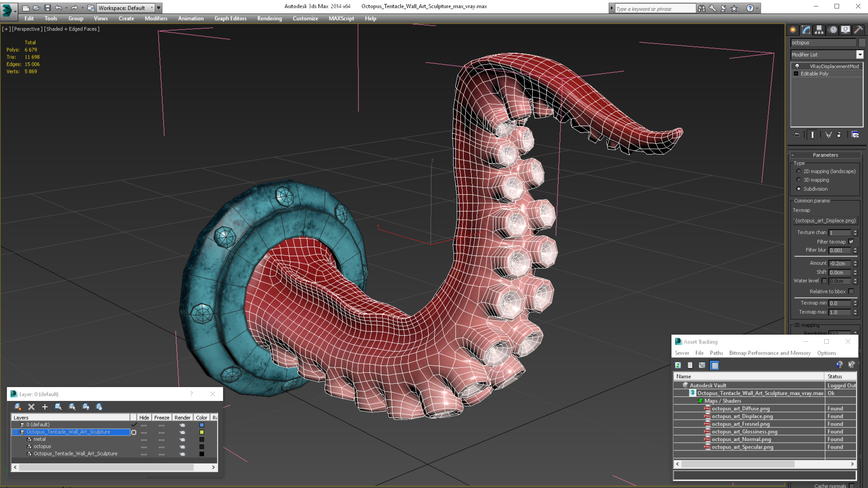
Task: Click the Perspective viewport label
Action: (27, 29)
